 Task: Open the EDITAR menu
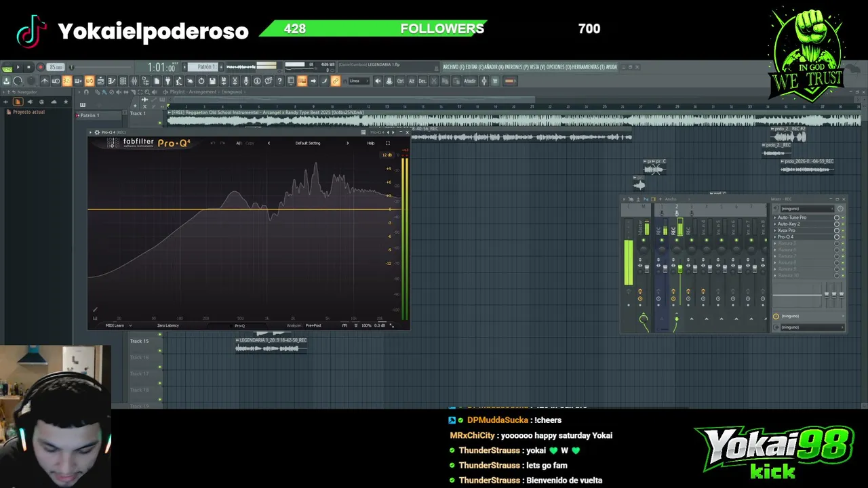point(474,67)
